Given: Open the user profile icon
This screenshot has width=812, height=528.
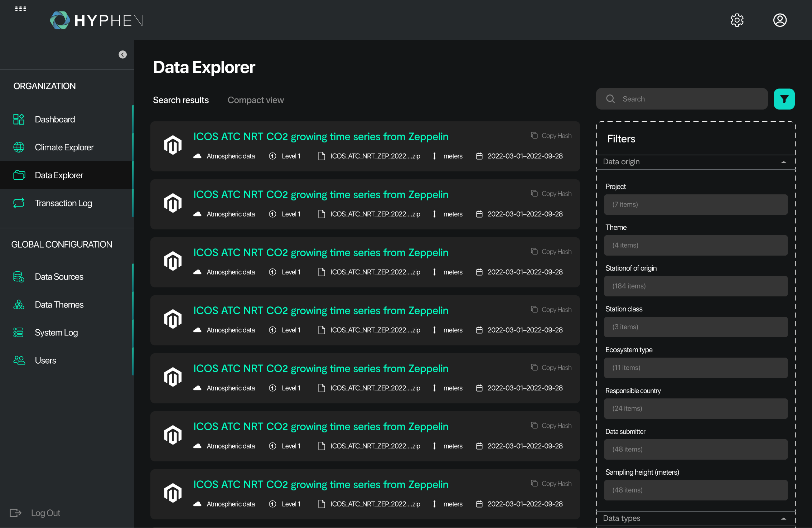Looking at the screenshot, I should [780, 20].
